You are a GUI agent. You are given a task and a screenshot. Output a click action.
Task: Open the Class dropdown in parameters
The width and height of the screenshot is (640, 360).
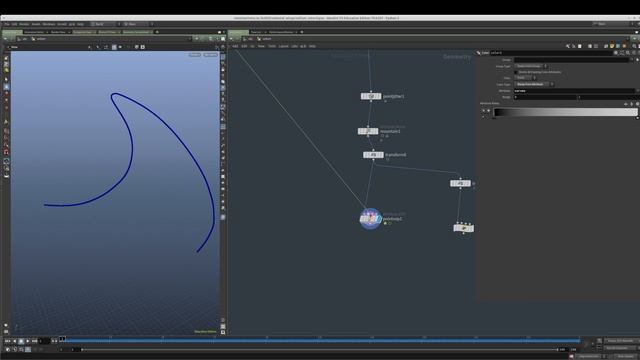pyautogui.click(x=526, y=78)
